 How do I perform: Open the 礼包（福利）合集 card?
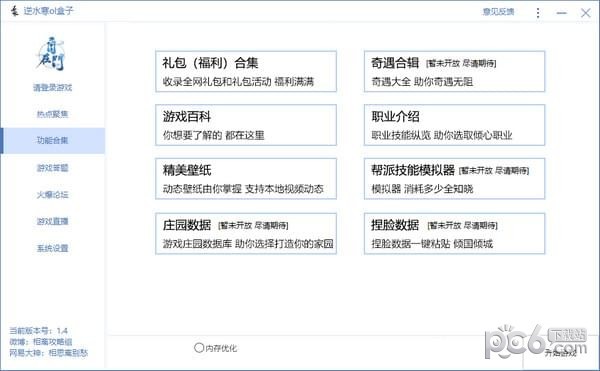click(246, 72)
